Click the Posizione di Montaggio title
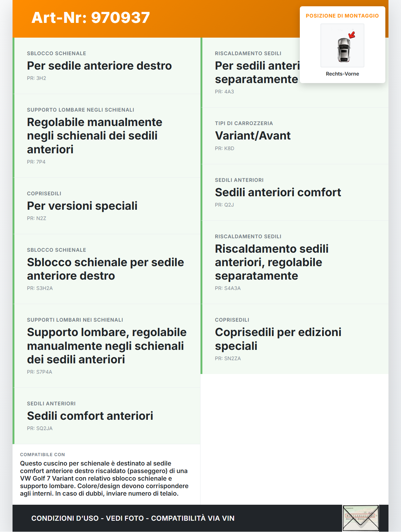The image size is (401, 532). tap(342, 16)
